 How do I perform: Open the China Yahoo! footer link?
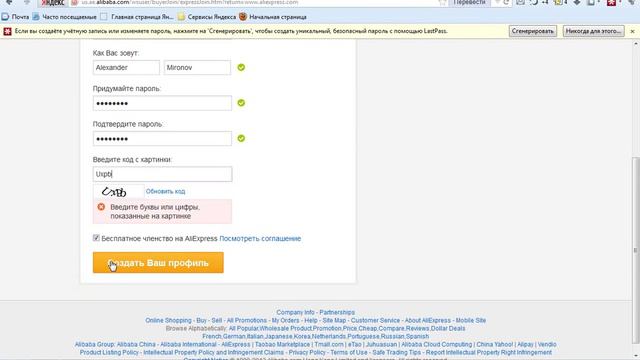(x=495, y=345)
